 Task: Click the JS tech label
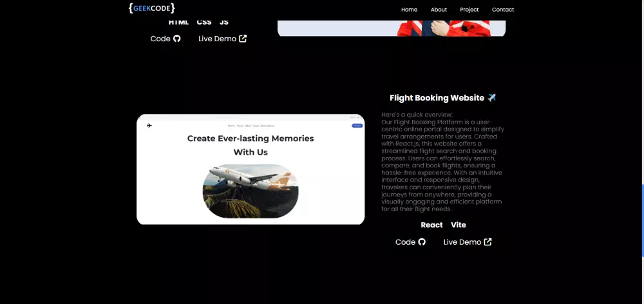224,22
